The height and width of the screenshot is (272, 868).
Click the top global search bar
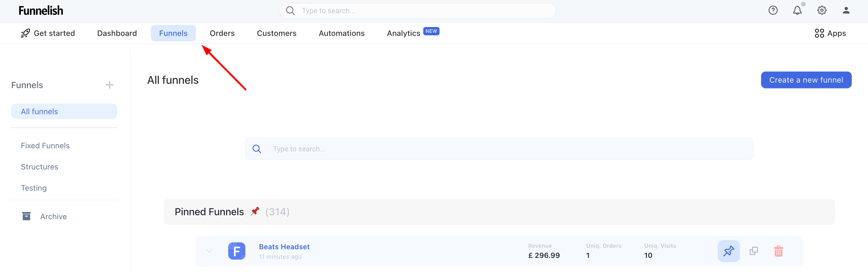coord(418,11)
